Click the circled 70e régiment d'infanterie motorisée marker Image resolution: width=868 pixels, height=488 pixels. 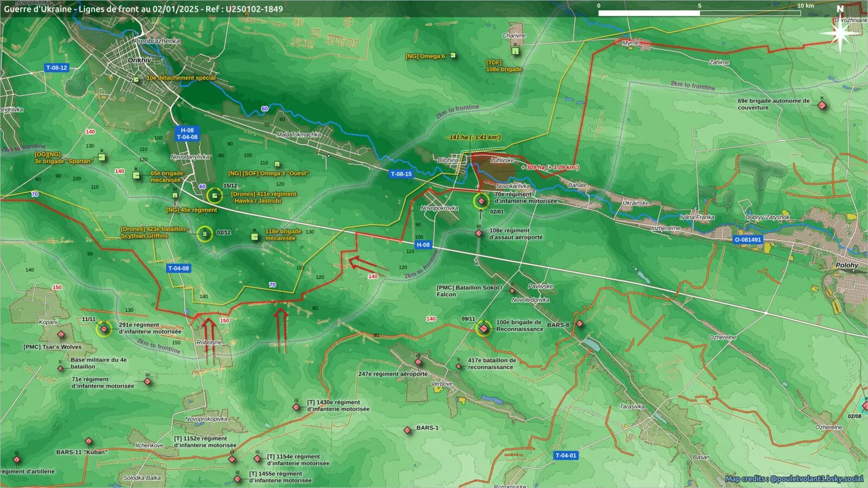pos(481,201)
